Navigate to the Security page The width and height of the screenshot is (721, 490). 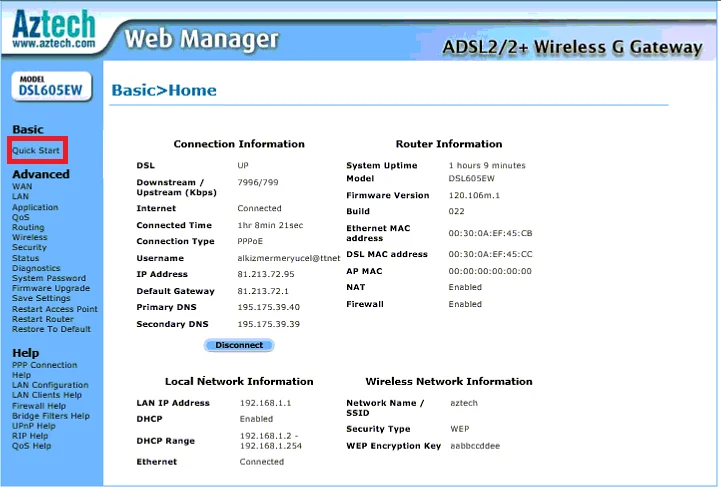click(x=29, y=248)
